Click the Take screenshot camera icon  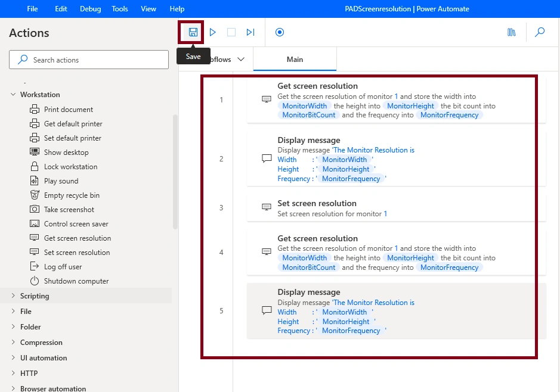[x=34, y=209]
